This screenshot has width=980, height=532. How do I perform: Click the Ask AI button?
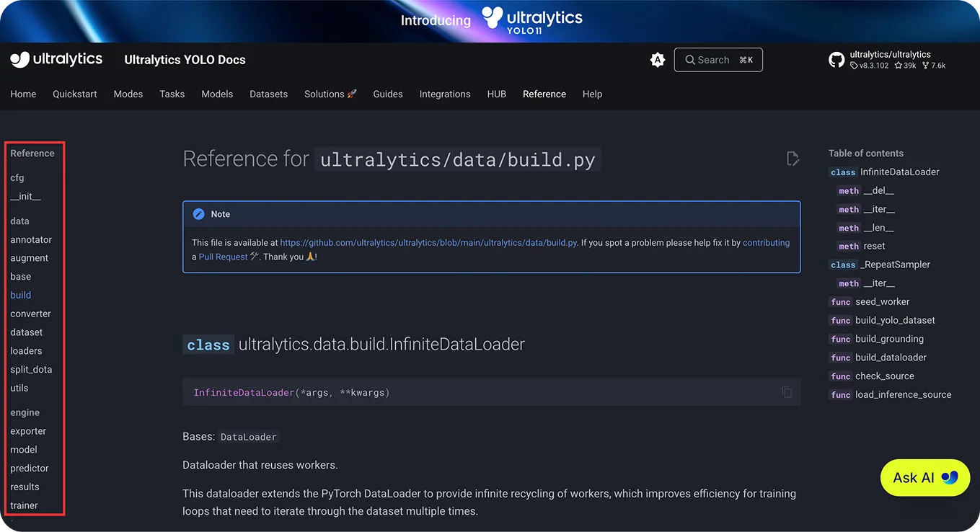click(x=924, y=477)
